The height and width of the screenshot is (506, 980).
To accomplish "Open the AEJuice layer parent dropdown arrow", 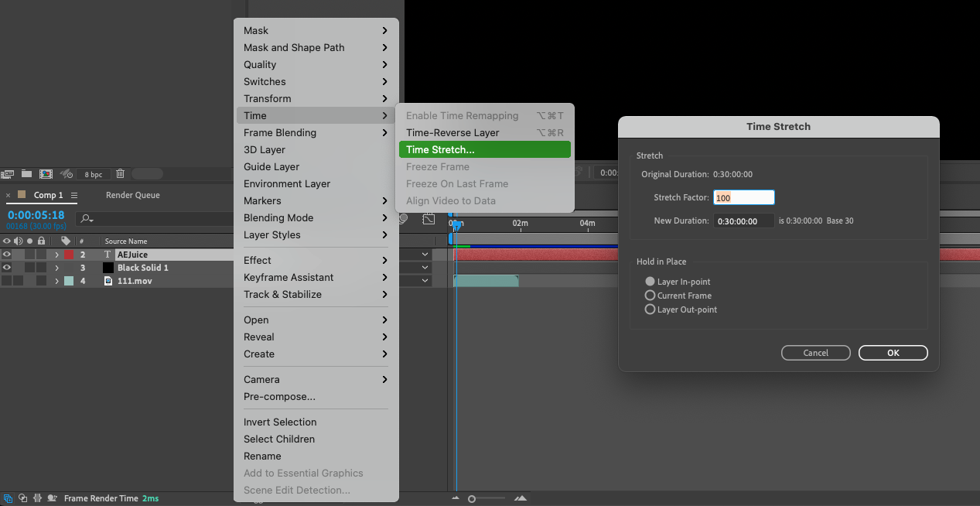I will click(425, 255).
